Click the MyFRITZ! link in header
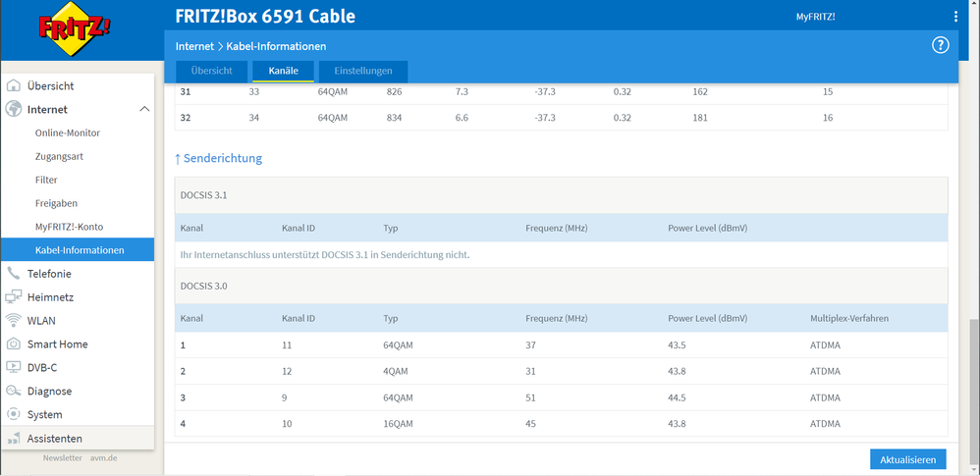Image resolution: width=980 pixels, height=476 pixels. 815,17
